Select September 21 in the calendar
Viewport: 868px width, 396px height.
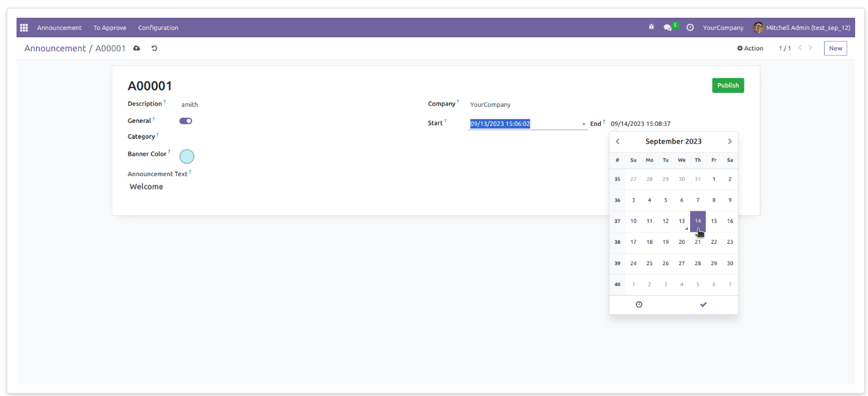pyautogui.click(x=697, y=242)
